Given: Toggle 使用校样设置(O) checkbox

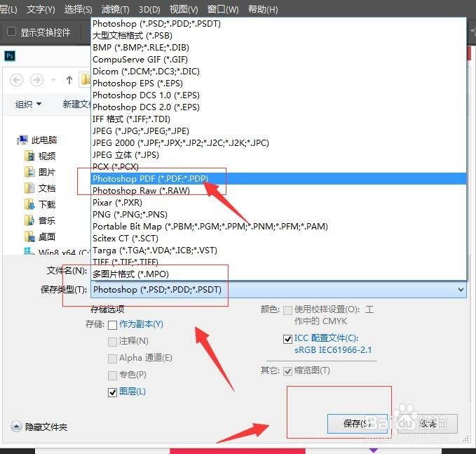Looking at the screenshot, I should pyautogui.click(x=287, y=310).
